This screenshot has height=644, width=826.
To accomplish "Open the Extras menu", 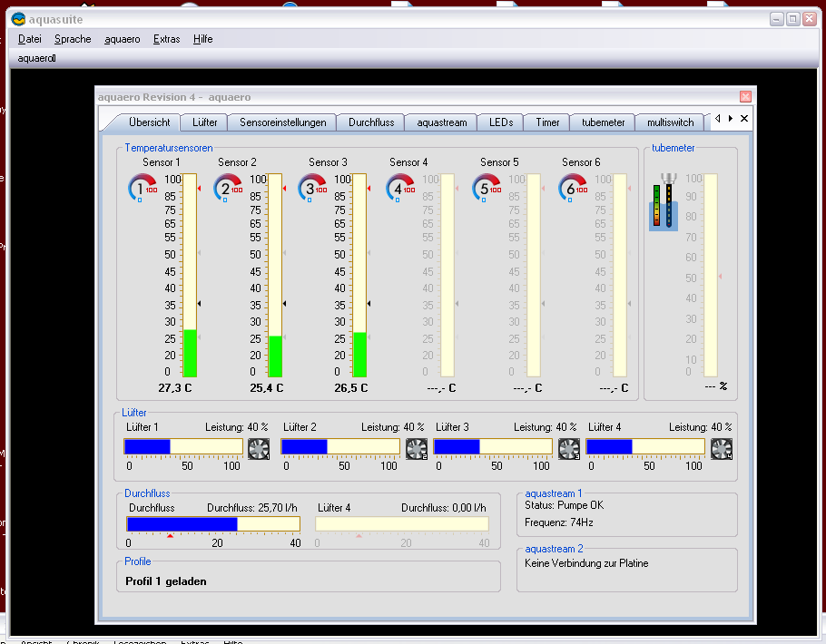I will click(166, 39).
